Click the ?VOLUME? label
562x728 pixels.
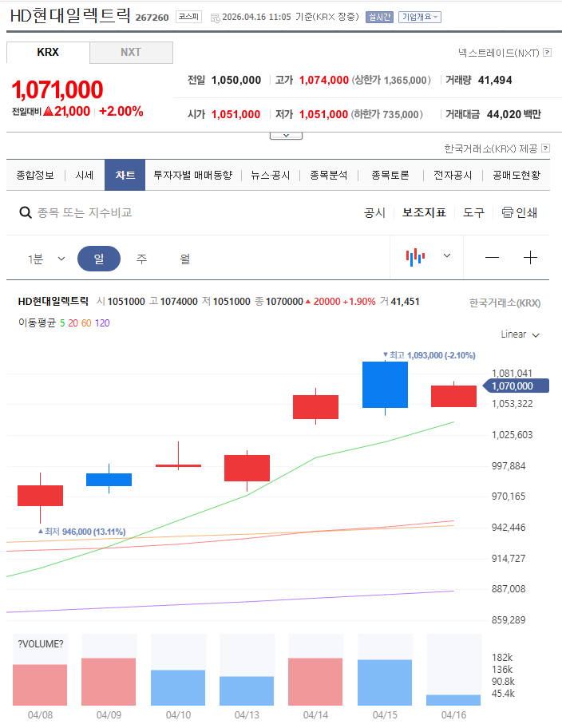(41, 644)
